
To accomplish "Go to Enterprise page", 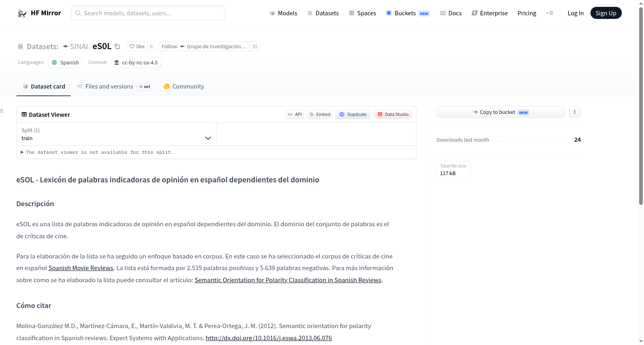I will pos(489,13).
